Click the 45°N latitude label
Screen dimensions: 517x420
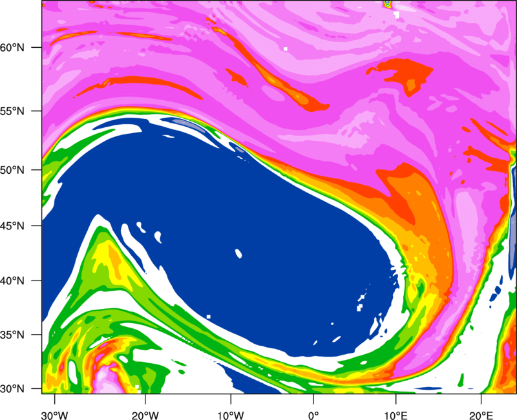tap(12, 226)
